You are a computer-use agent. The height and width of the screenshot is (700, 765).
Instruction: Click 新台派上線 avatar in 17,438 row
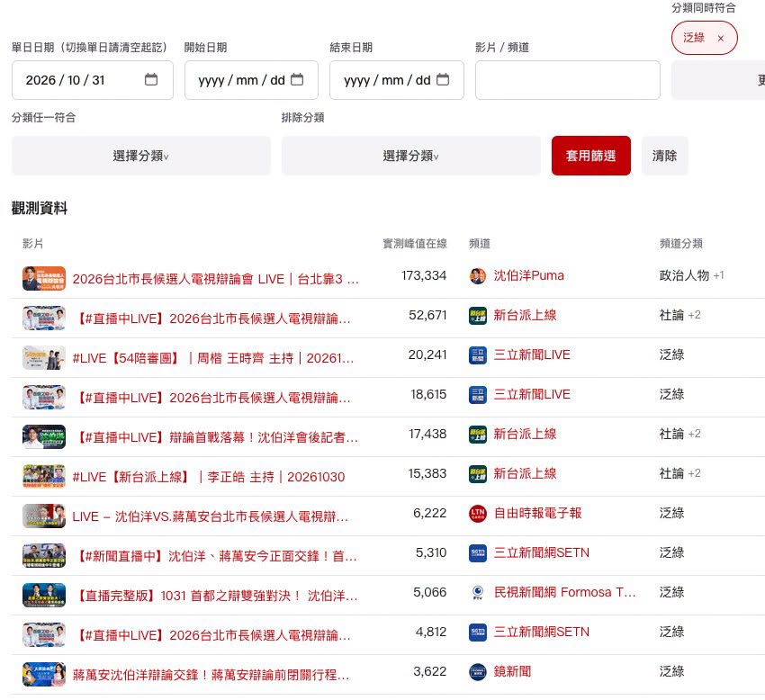tap(478, 435)
